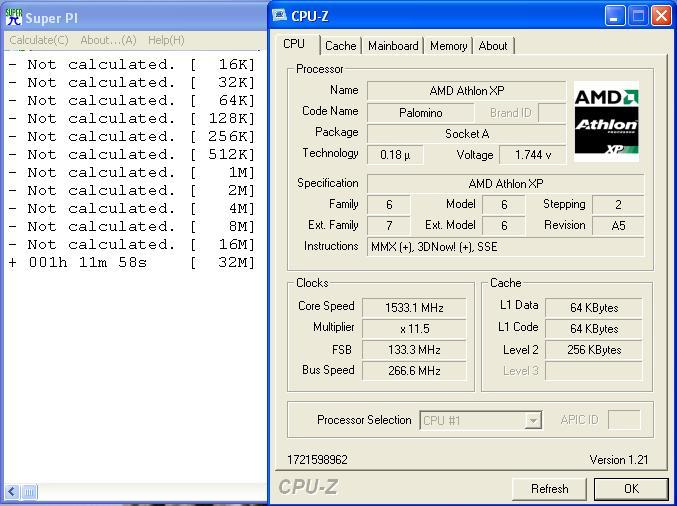This screenshot has height=506, width=677.
Task: Open the Calculate(C) menu in Super PI
Action: pyautogui.click(x=39, y=40)
